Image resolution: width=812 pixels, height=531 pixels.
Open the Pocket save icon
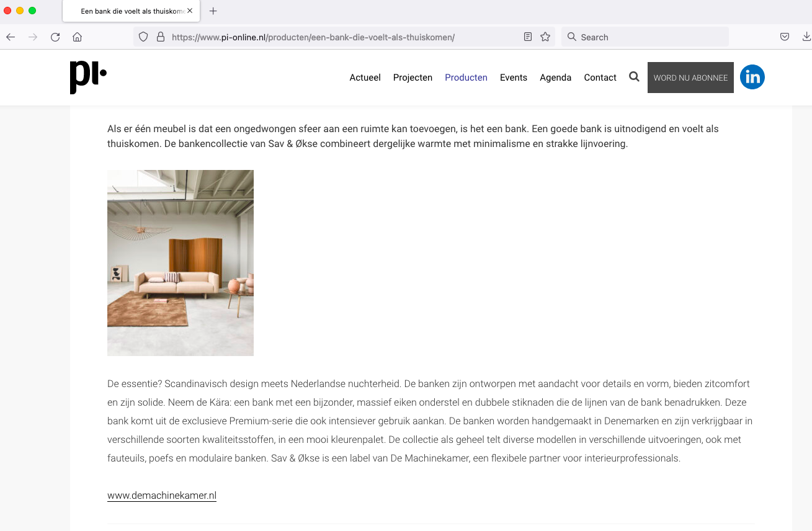click(x=785, y=37)
